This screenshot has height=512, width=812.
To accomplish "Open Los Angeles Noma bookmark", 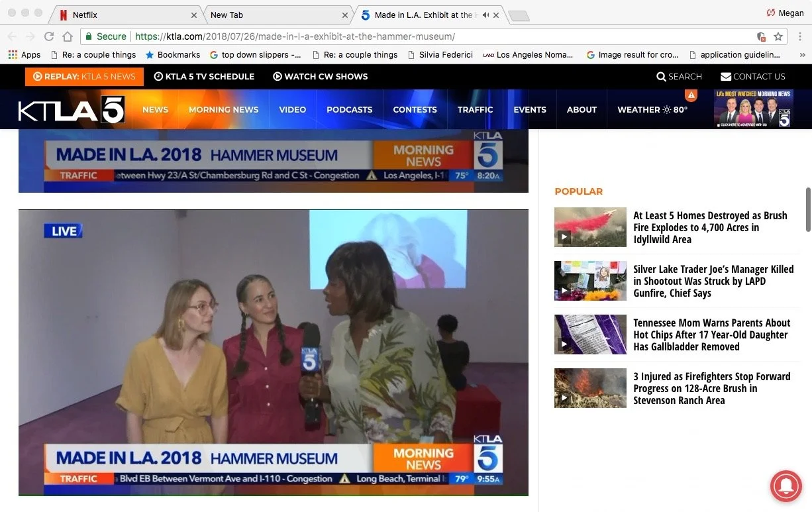I will pyautogui.click(x=529, y=55).
